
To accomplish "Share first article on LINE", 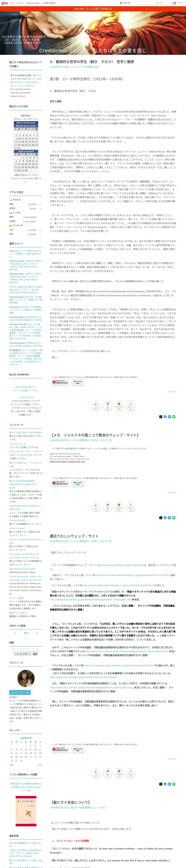I will click(x=174, y=417).
